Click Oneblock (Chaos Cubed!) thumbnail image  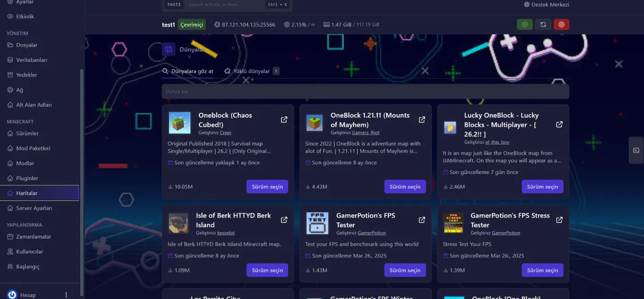point(179,123)
